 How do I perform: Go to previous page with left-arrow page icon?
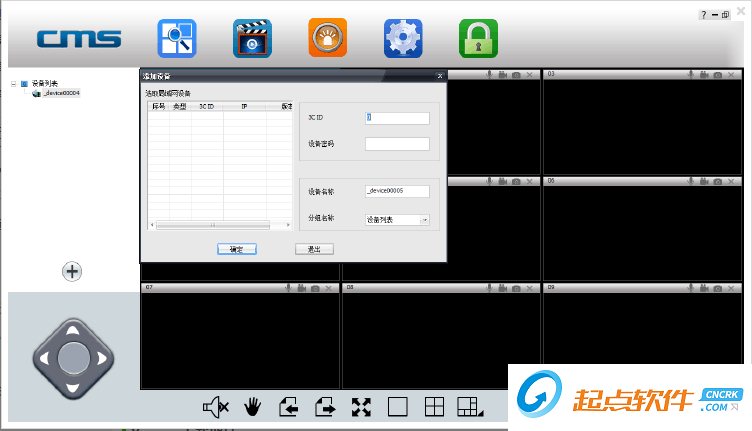289,407
